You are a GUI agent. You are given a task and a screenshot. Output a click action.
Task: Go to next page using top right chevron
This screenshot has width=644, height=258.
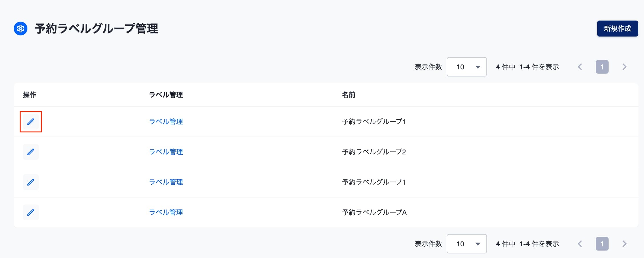[624, 67]
